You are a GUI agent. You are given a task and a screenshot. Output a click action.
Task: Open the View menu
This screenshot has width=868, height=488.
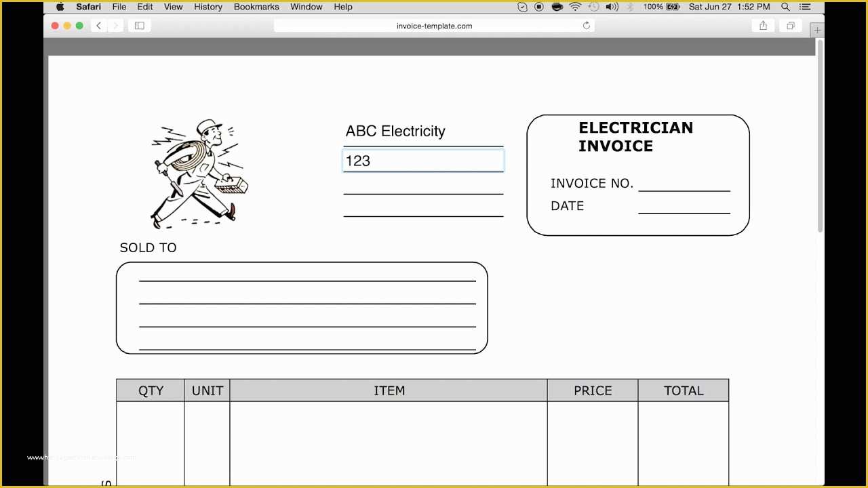pyautogui.click(x=174, y=7)
